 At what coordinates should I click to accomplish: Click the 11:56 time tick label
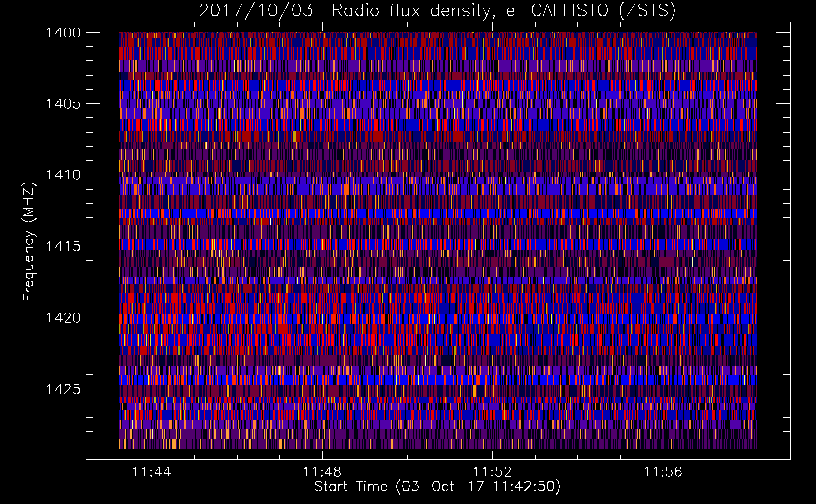[663, 472]
